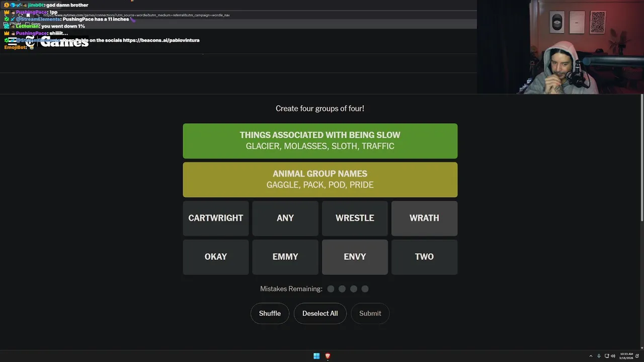Select the OKAY tile
The height and width of the screenshot is (362, 644).
click(216, 257)
